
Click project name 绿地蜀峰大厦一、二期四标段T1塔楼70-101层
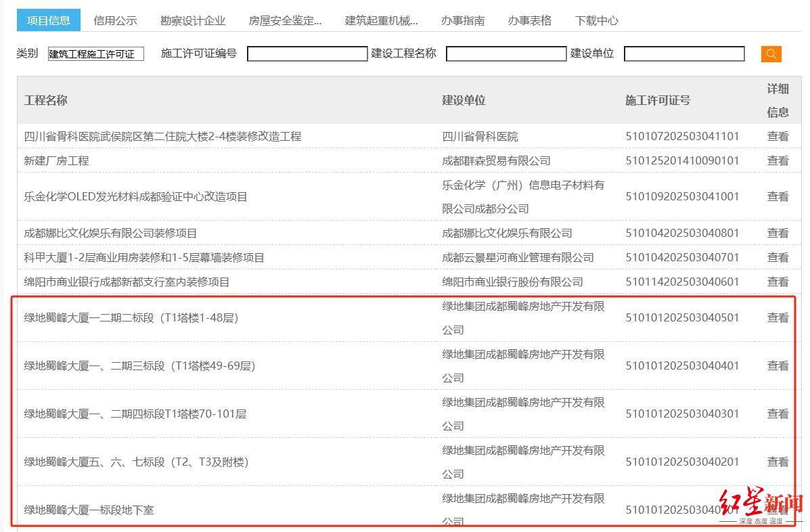point(135,414)
